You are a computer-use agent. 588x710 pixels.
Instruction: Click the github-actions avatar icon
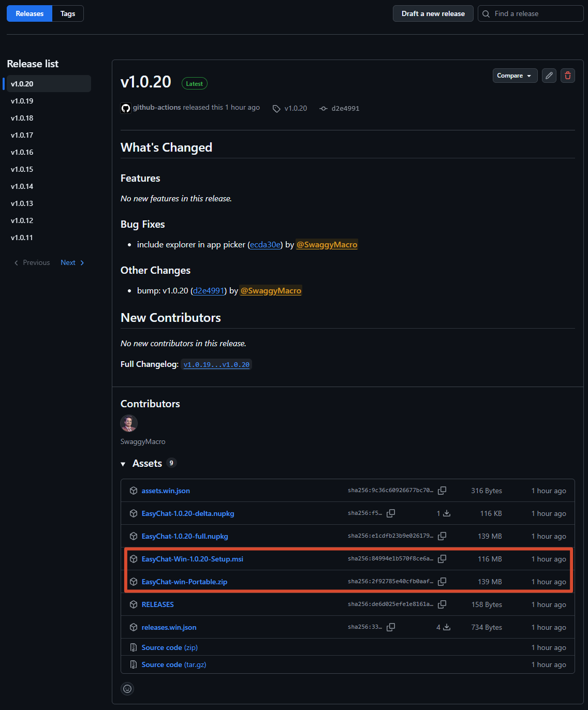click(126, 108)
